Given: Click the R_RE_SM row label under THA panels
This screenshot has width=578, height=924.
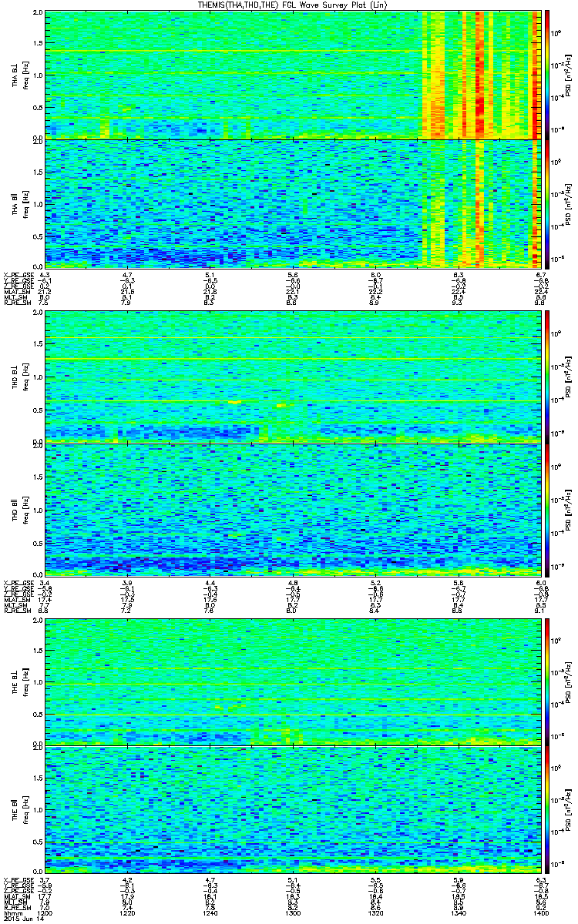Looking at the screenshot, I should pyautogui.click(x=16, y=304).
